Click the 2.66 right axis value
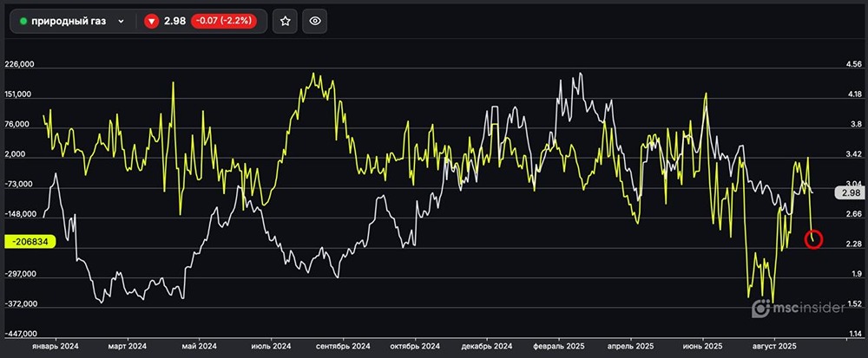 pos(854,214)
